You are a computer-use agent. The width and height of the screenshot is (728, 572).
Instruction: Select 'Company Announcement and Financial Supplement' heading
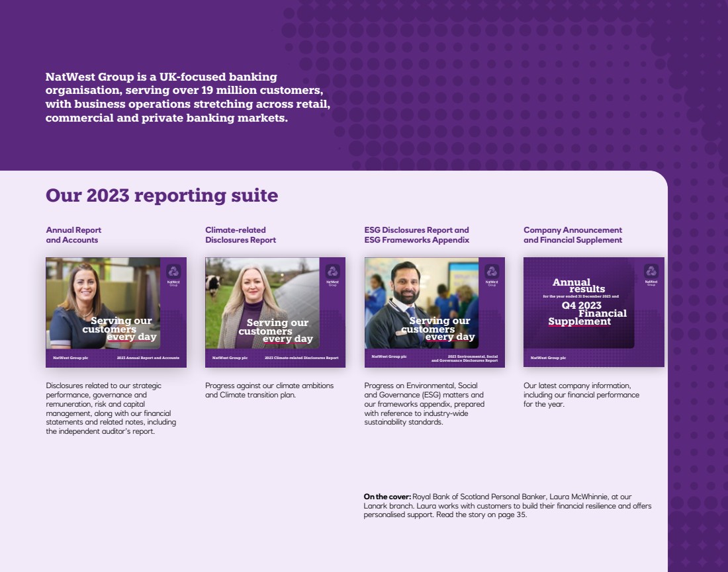coord(573,235)
